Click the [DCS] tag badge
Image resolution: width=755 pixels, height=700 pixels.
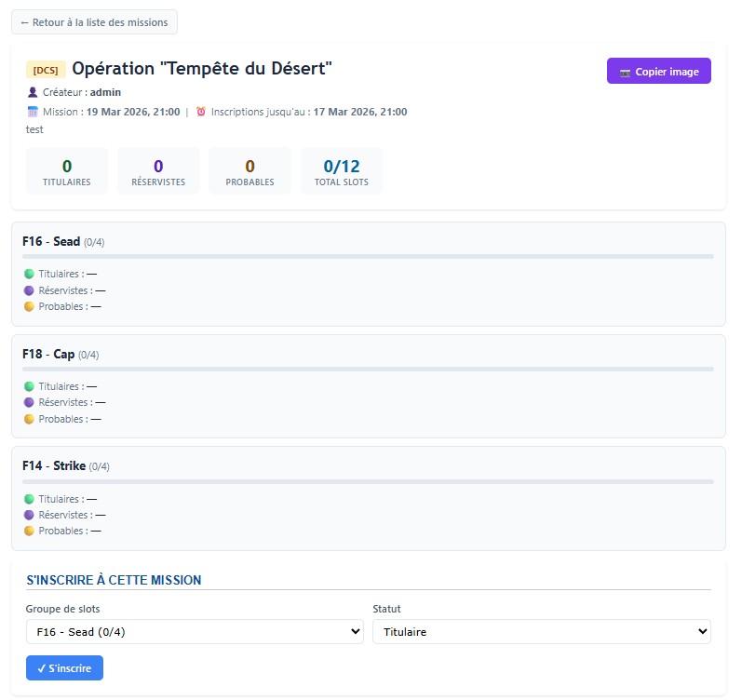pyautogui.click(x=46, y=70)
